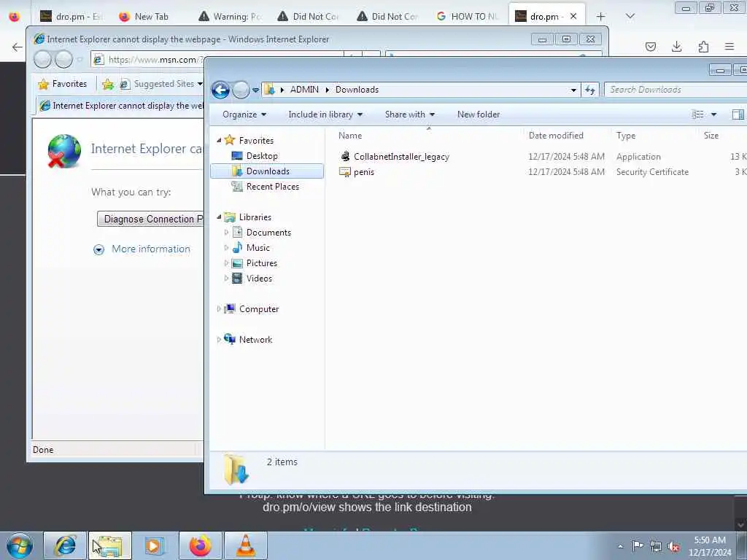Image resolution: width=747 pixels, height=560 pixels.
Task: Expand the Pictures library node
Action: pos(226,262)
